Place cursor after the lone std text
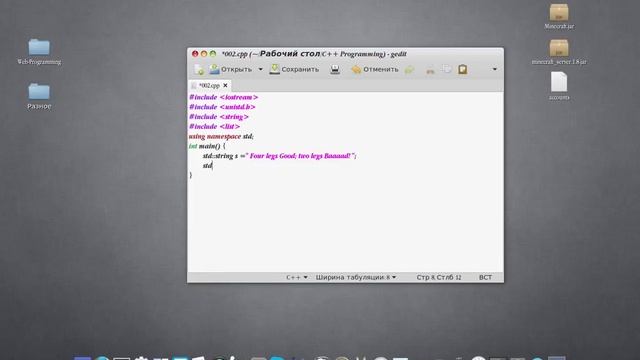Screen dimensions: 640x360 [213, 166]
